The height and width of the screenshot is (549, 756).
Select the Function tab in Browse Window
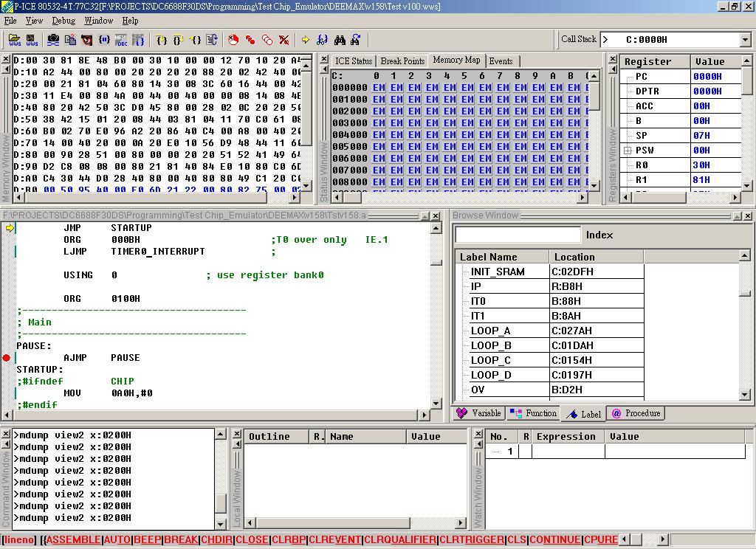[x=533, y=413]
